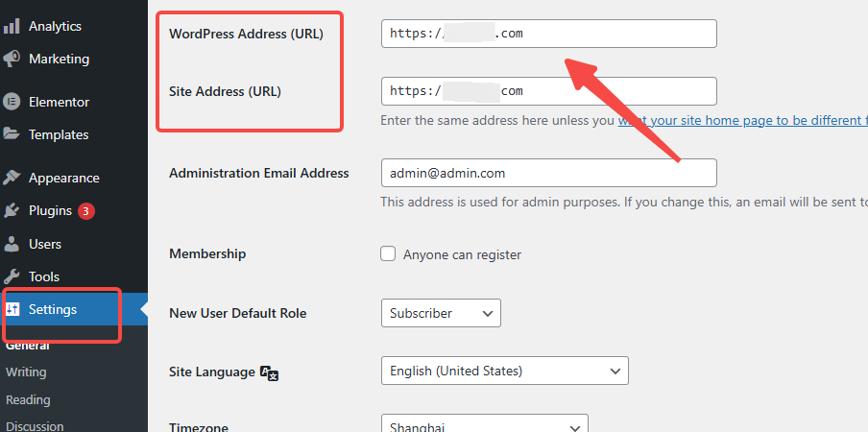Open the Timezone dropdown showing Shanghai

tap(484, 423)
